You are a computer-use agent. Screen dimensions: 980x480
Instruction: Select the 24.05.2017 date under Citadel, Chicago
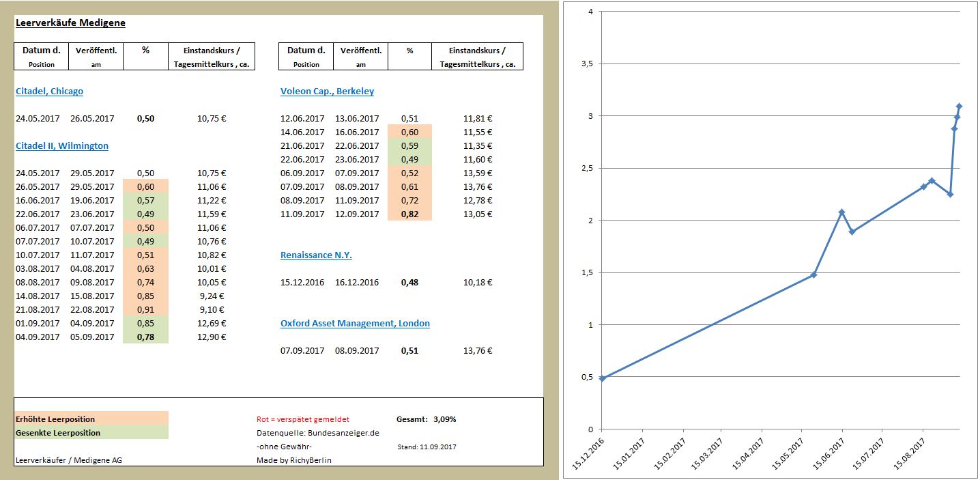[x=36, y=117]
